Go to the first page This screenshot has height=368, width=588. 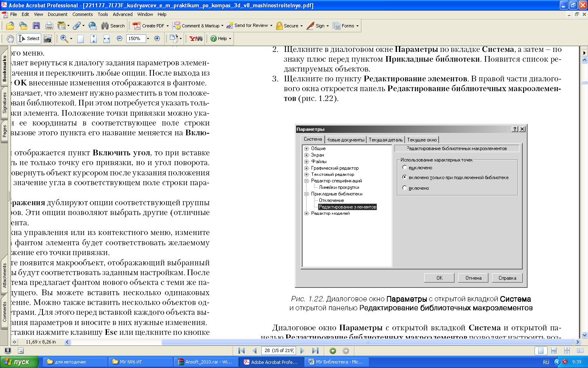click(242, 351)
